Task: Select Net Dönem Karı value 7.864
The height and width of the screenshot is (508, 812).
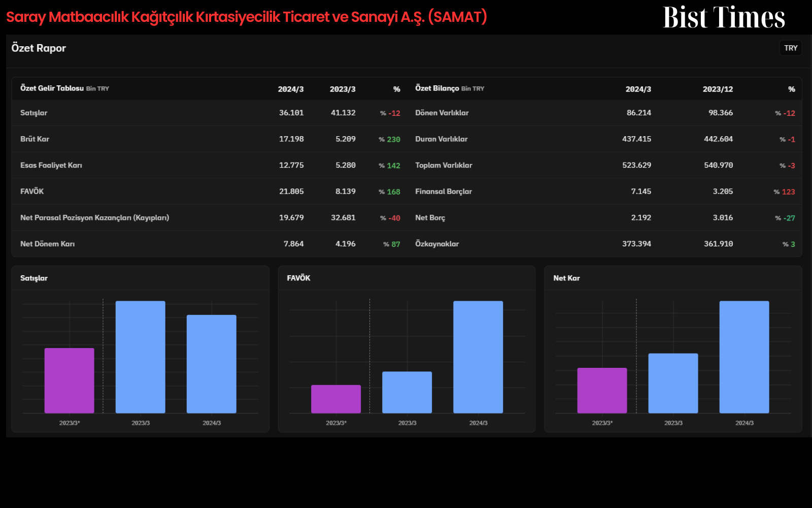Action: click(x=293, y=244)
